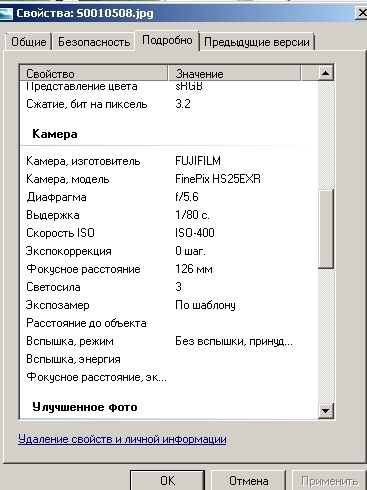Click the vertical scrollbar thumb
The image size is (367, 490).
[326, 229]
